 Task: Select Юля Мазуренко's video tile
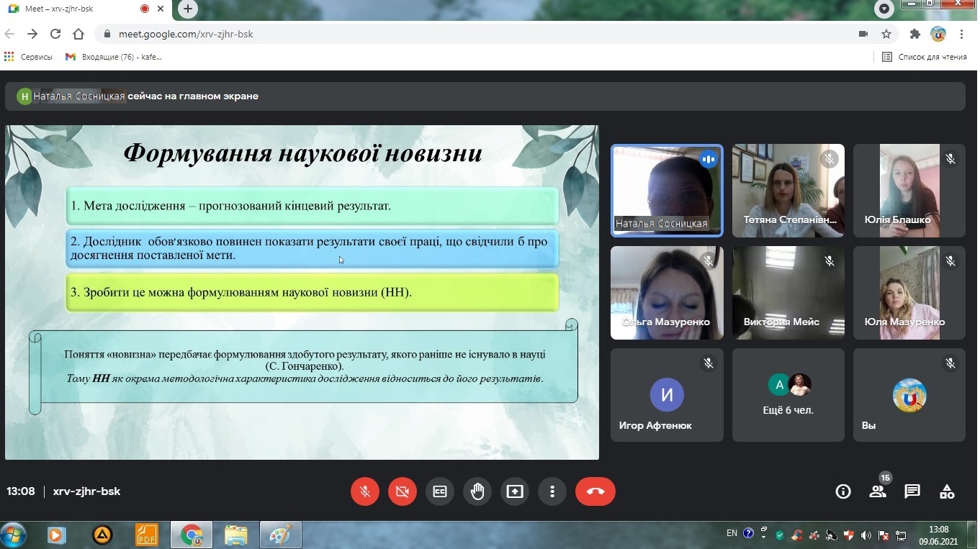click(909, 293)
